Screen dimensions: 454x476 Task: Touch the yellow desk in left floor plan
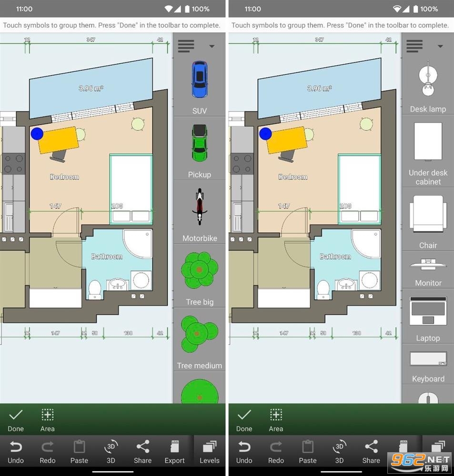[58, 140]
